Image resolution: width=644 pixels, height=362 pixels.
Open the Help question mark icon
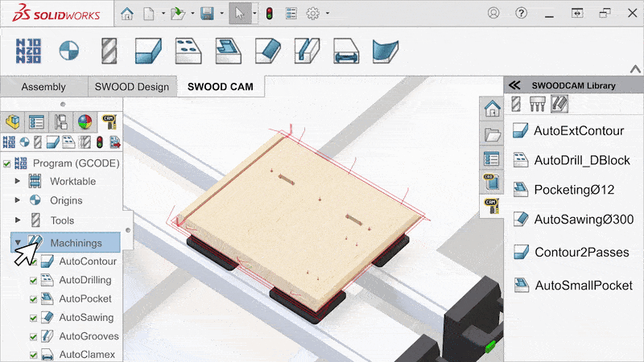pyautogui.click(x=521, y=13)
